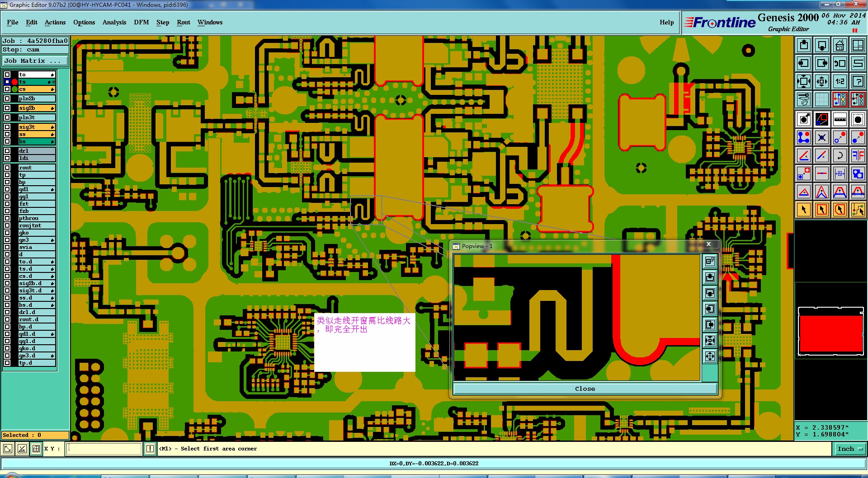
Task: Open the File menu
Action: (13, 22)
